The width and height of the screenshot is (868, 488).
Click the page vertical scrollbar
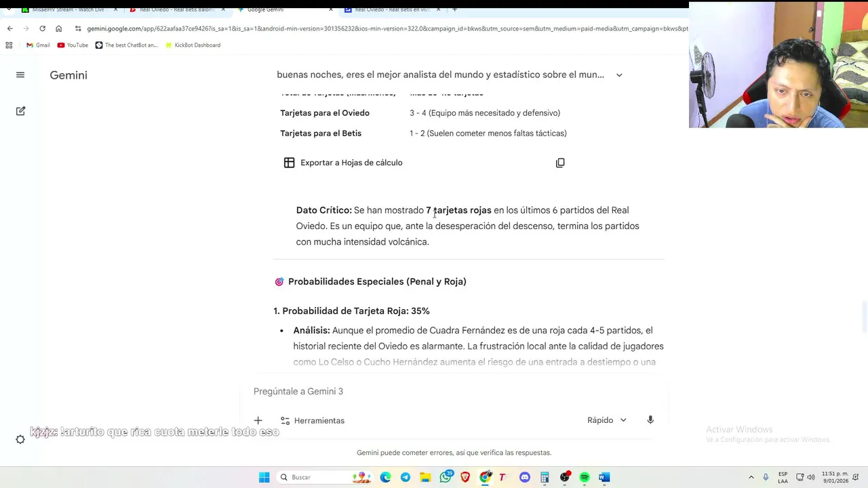[x=865, y=319]
